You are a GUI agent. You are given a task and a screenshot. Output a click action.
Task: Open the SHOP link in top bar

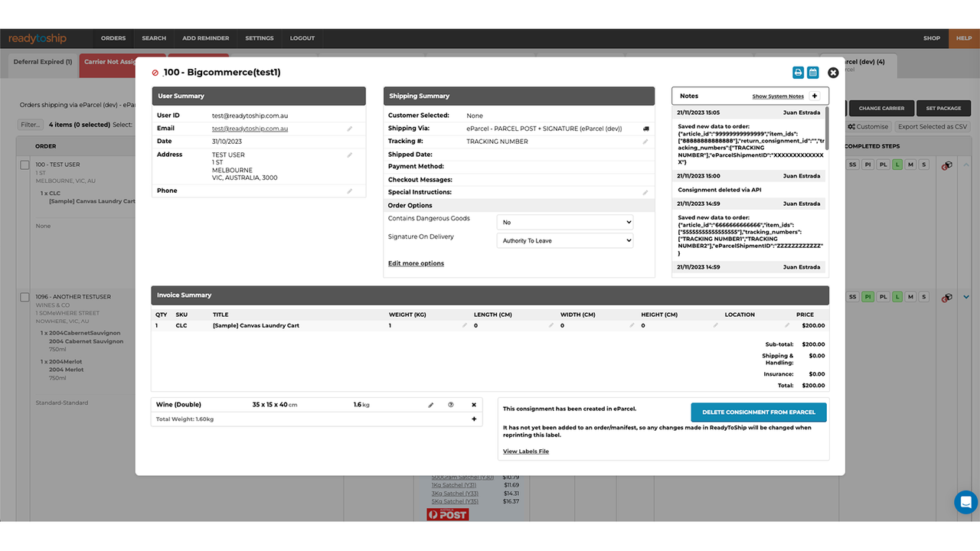(932, 38)
